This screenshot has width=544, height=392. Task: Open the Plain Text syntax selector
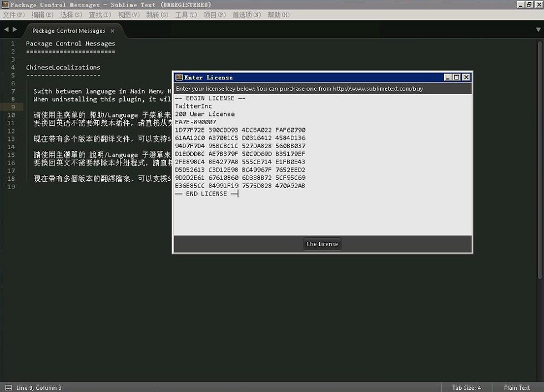point(517,388)
